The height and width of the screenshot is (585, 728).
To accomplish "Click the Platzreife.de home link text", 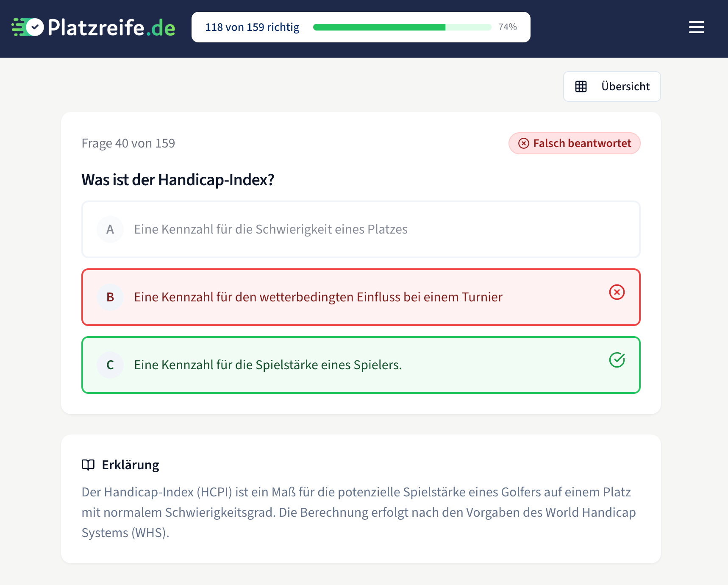I will [111, 28].
